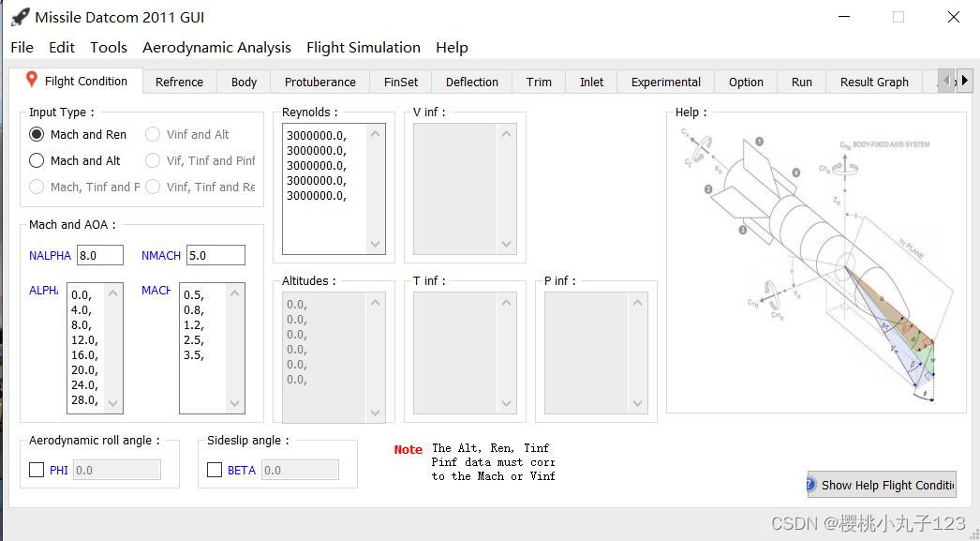Open the Edit menu
Image resolution: width=980 pixels, height=541 pixels.
(x=62, y=48)
